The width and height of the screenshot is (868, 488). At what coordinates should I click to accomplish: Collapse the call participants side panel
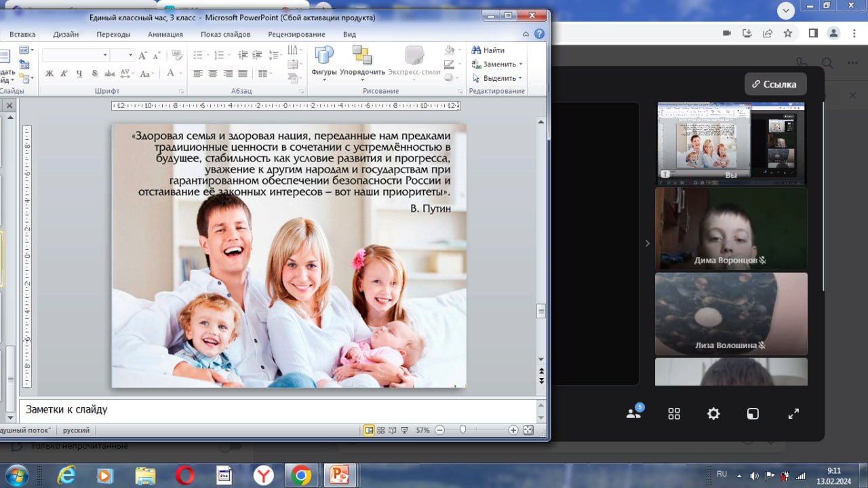tap(648, 243)
